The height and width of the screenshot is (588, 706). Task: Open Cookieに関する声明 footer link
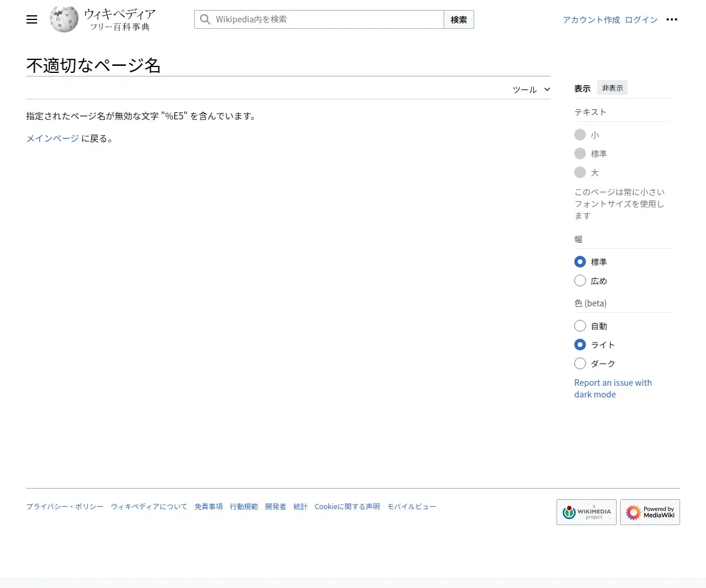coord(347,506)
